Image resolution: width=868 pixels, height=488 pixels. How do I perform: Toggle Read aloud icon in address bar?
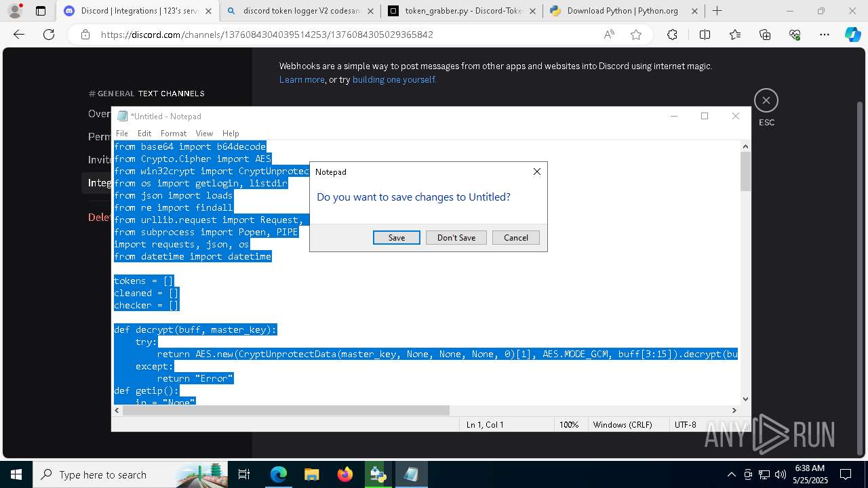pyautogui.click(x=609, y=35)
